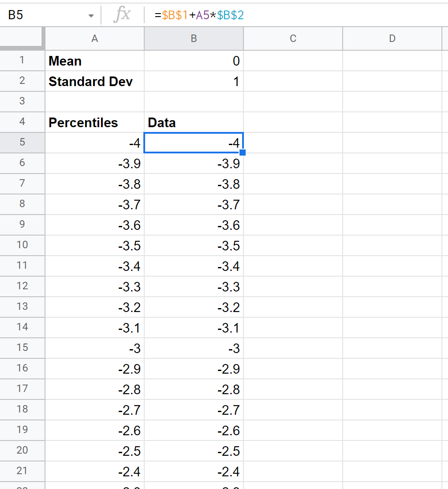Select row 1 header
Viewport: 448px width, 489px height.
click(22, 60)
